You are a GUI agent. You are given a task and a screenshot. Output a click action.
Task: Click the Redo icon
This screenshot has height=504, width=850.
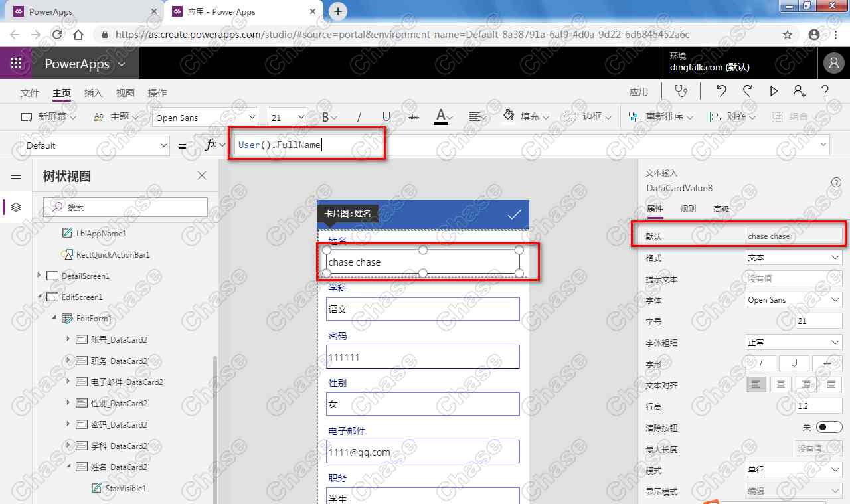tap(747, 91)
